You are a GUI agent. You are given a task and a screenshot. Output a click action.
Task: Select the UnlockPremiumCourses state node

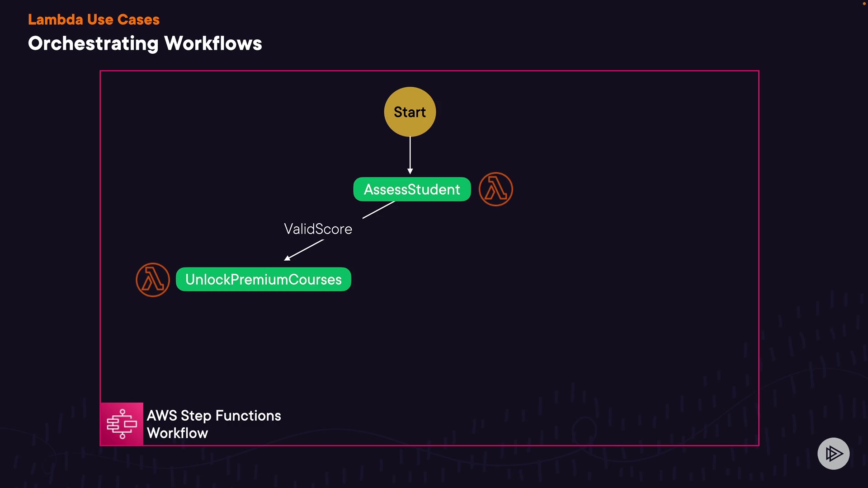pyautogui.click(x=263, y=280)
